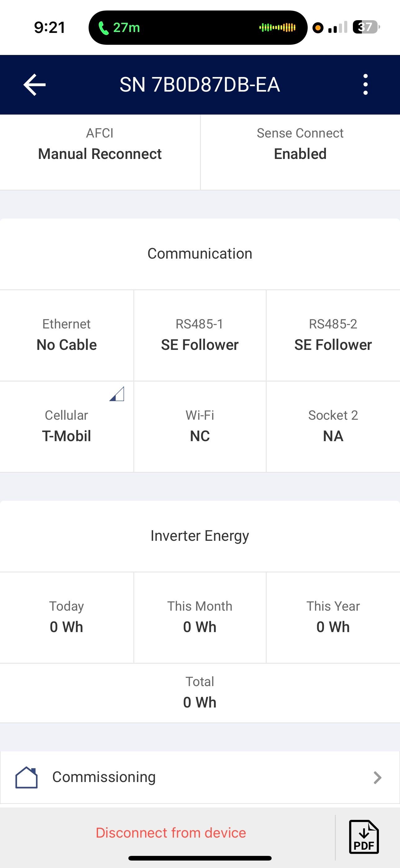This screenshot has height=868, width=400.
Task: Download the PDF report icon
Action: [364, 837]
